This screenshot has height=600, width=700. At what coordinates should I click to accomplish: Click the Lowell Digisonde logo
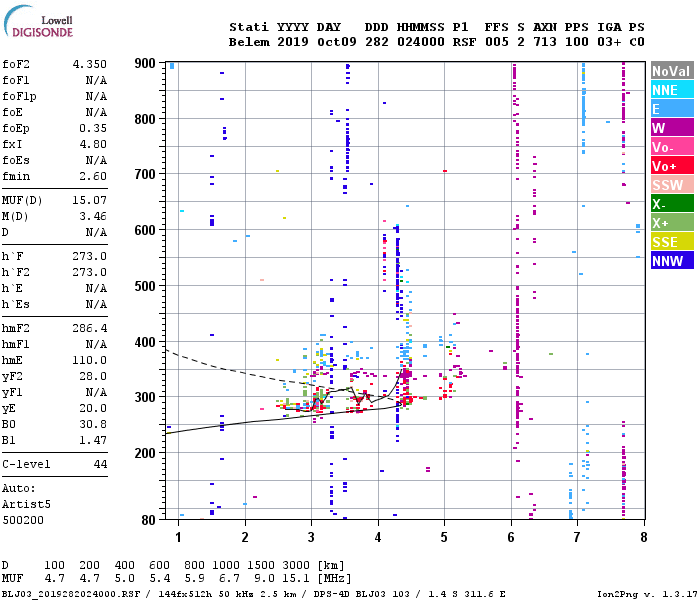click(38, 21)
